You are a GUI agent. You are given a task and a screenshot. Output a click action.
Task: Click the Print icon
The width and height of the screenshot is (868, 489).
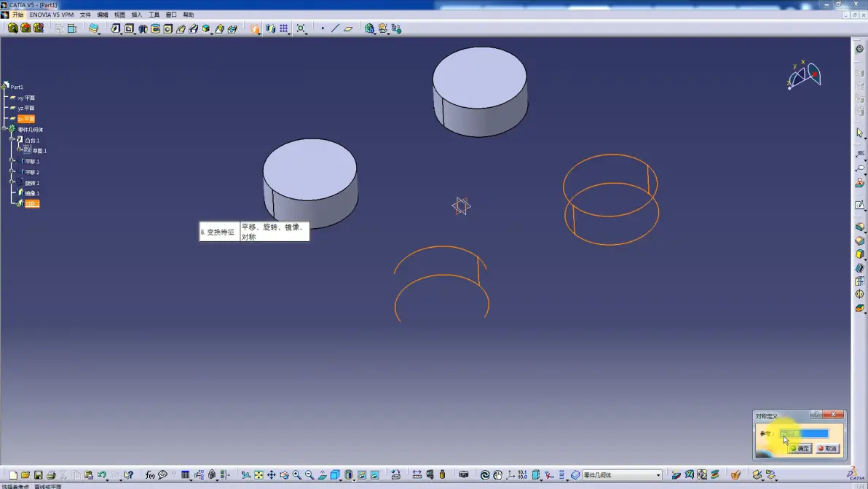point(51,475)
